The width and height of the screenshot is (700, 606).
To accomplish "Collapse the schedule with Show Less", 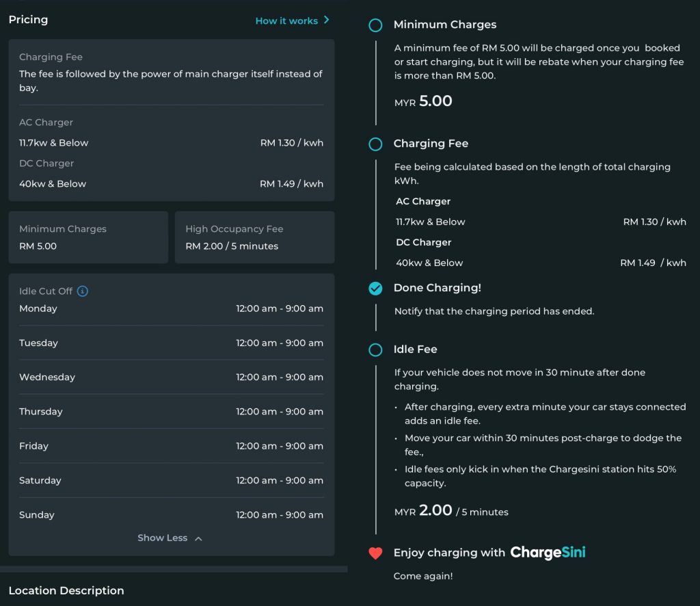I will pos(163,538).
